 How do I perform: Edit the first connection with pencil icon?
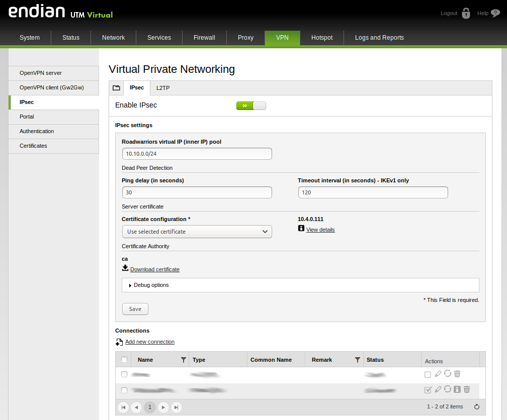pos(438,374)
